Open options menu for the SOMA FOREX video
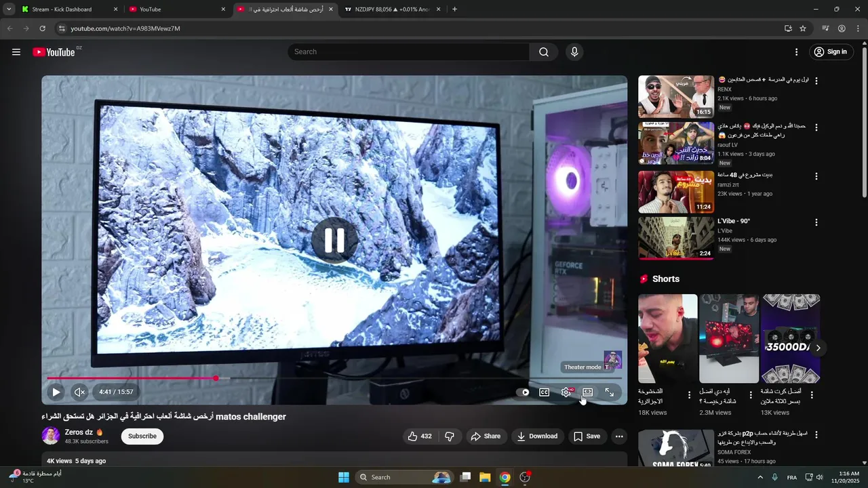Viewport: 868px width, 488px height. coord(816,434)
